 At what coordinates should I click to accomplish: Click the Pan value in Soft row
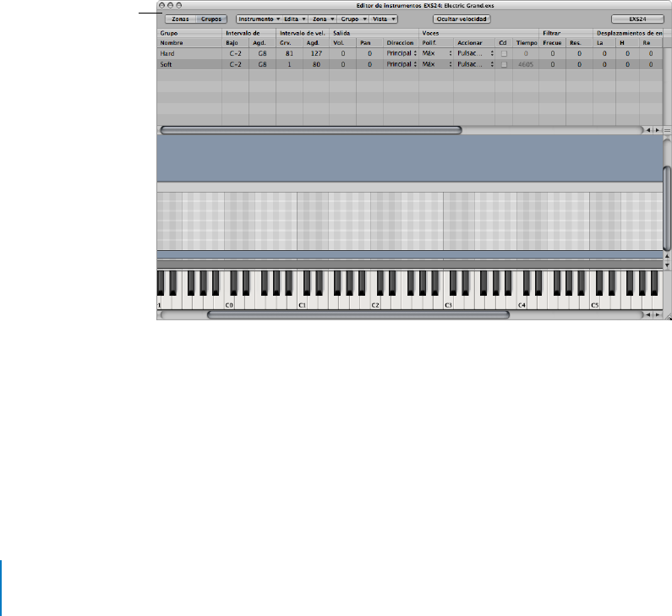pyautogui.click(x=370, y=64)
